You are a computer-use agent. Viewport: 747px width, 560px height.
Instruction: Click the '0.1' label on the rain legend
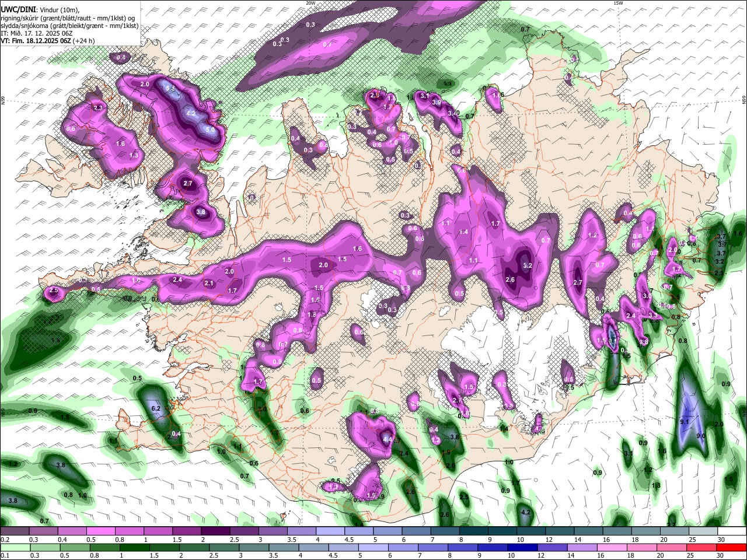click(5, 556)
